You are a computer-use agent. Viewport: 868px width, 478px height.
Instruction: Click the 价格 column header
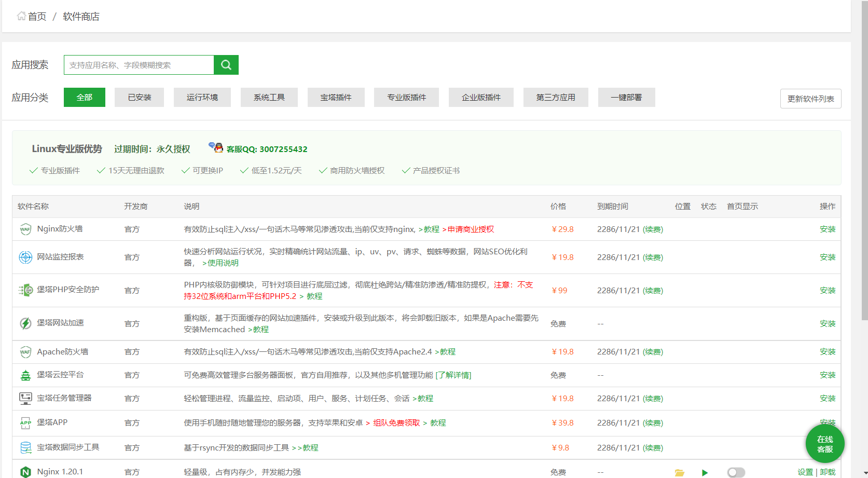pos(558,206)
